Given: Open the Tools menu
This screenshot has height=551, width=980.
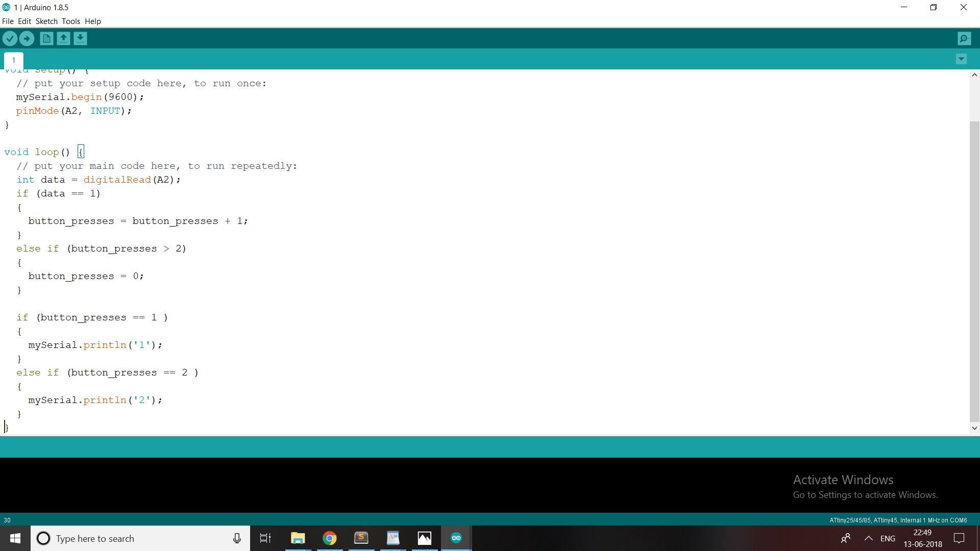Looking at the screenshot, I should tap(71, 21).
